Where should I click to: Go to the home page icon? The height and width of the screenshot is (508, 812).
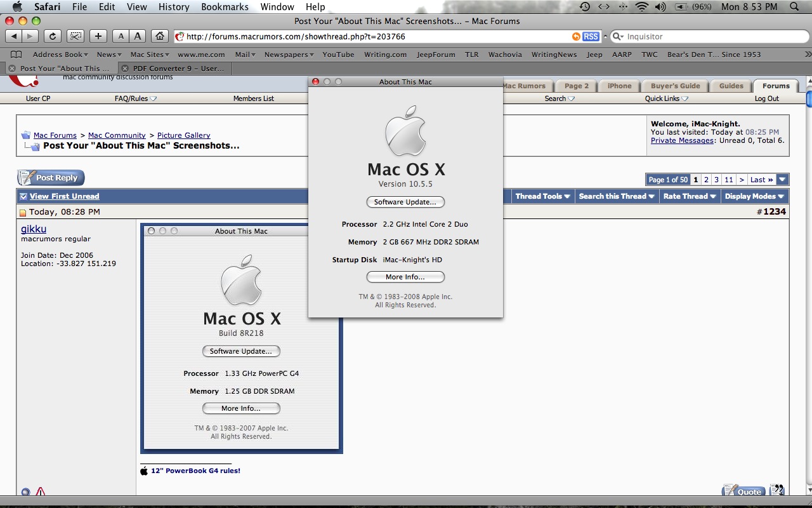[161, 36]
